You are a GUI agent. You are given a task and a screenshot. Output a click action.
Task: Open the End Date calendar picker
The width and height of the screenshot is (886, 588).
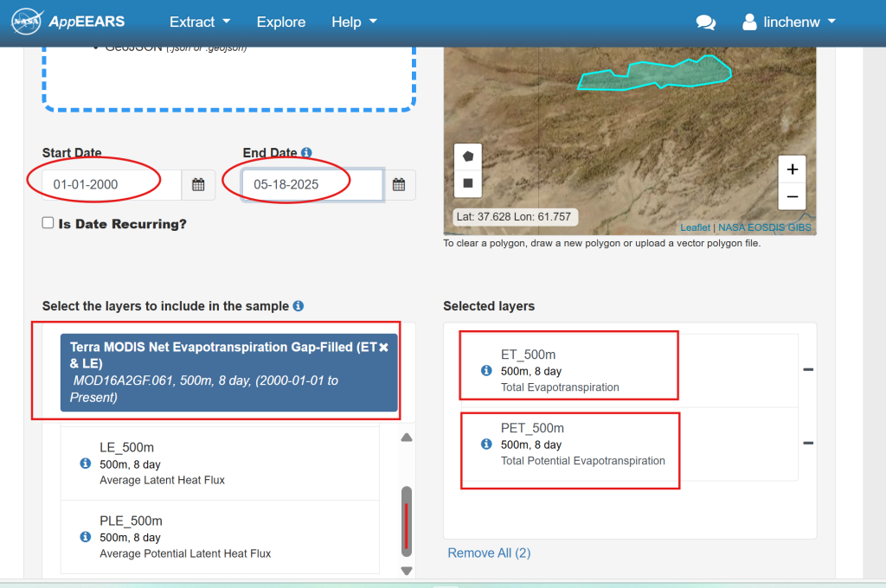(x=399, y=185)
